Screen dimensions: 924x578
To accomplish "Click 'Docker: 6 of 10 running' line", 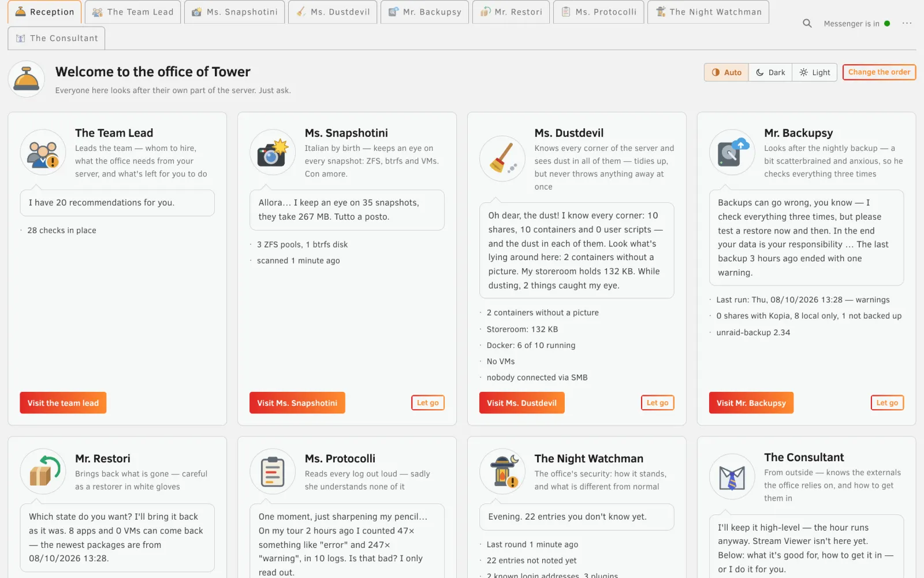I will coord(531,345).
